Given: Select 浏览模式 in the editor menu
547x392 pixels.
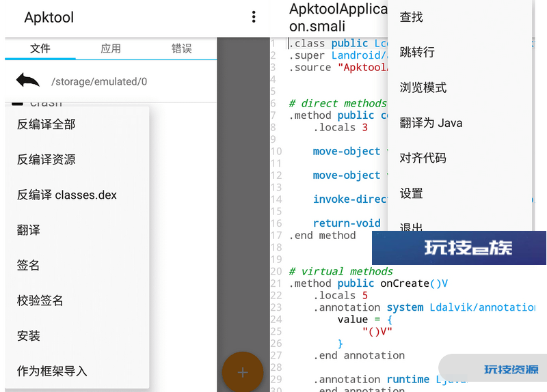Looking at the screenshot, I should [x=459, y=87].
